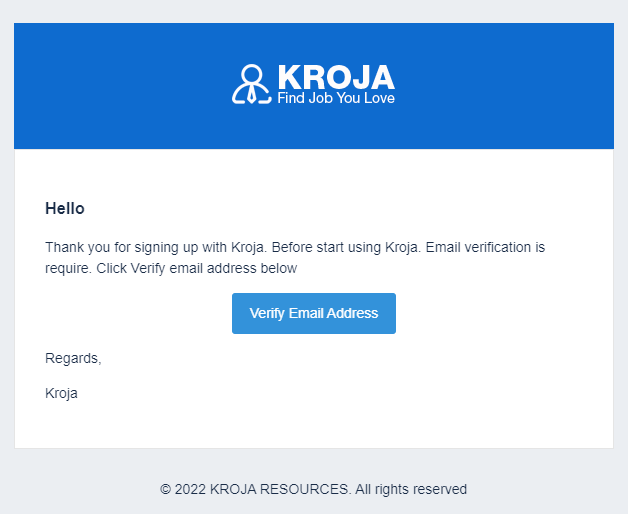Click the Hello greeting heading
The height and width of the screenshot is (514, 628).
click(65, 209)
